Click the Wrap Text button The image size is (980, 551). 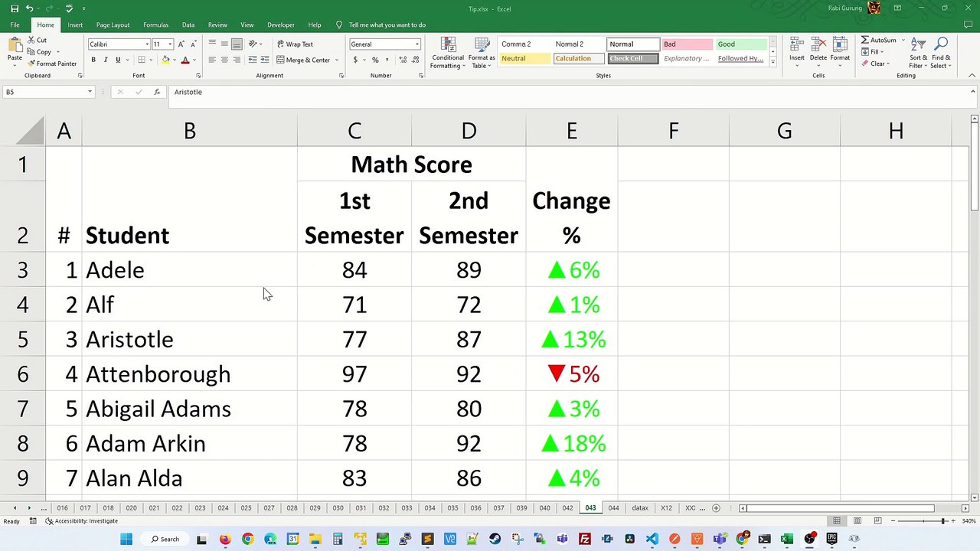(x=295, y=44)
